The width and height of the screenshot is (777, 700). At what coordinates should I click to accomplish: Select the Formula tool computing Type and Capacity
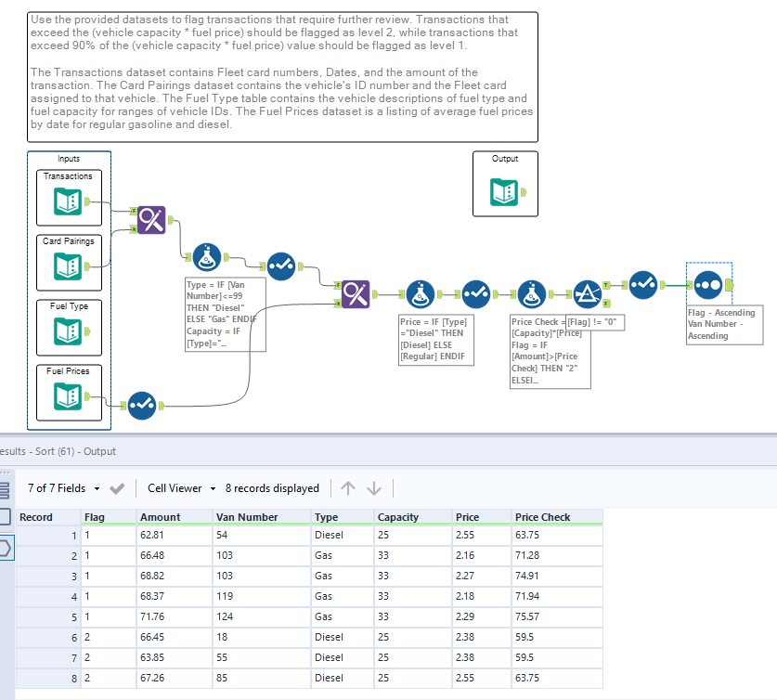(x=207, y=257)
